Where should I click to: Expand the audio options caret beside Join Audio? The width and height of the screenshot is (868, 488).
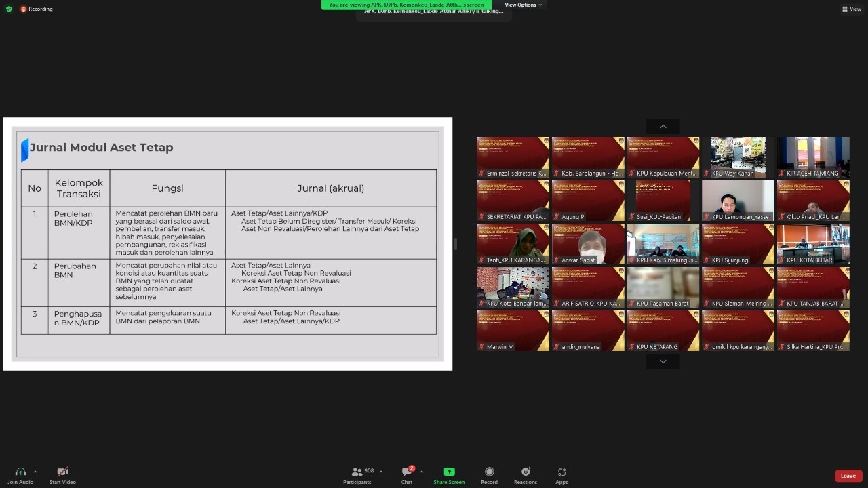click(35, 472)
